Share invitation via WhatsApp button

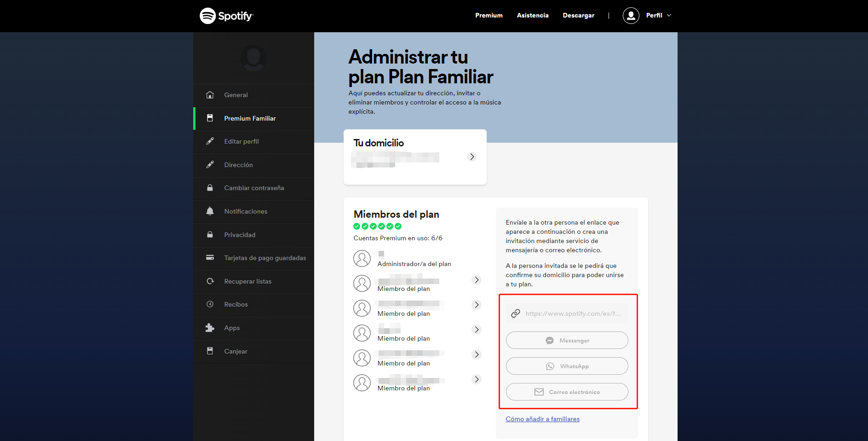click(567, 366)
